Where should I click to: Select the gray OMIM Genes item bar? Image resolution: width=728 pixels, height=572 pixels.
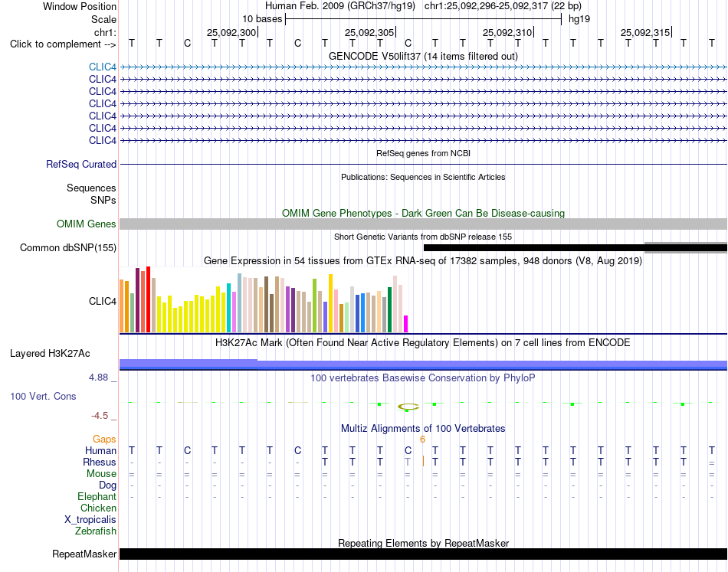[x=423, y=224]
